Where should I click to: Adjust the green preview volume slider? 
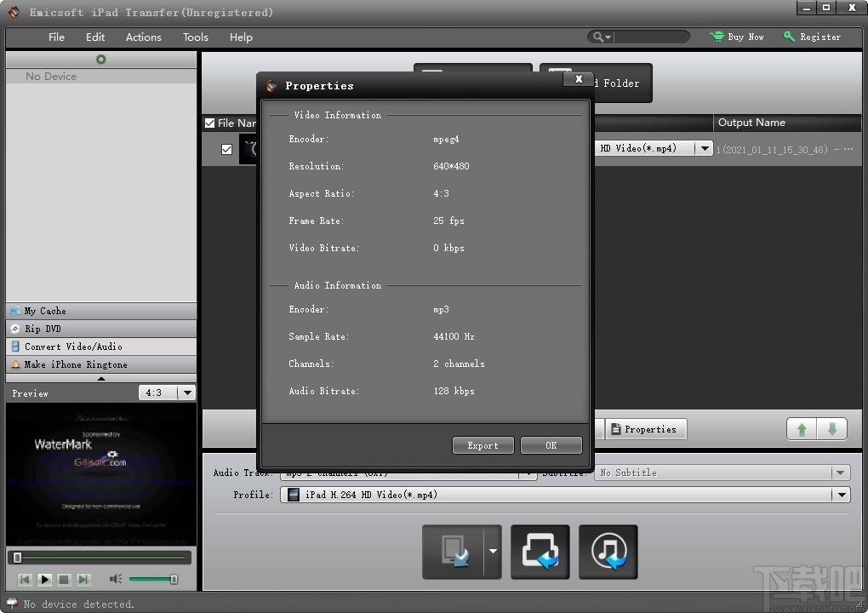coord(153,579)
